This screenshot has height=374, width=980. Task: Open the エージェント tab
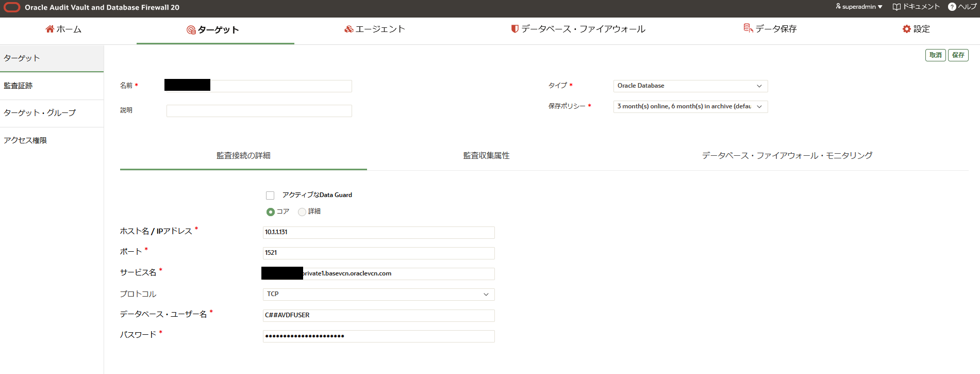(x=375, y=29)
